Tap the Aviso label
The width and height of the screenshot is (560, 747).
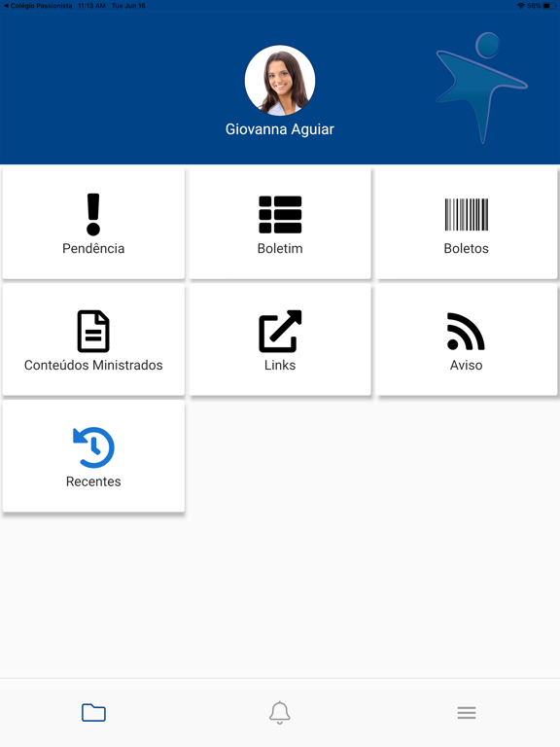point(467,365)
